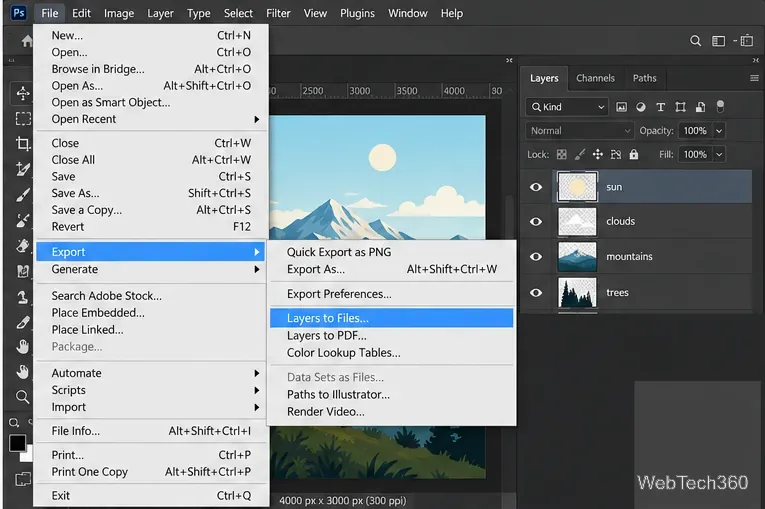Open the search magnifier in top bar
The height and width of the screenshot is (509, 765).
(695, 41)
